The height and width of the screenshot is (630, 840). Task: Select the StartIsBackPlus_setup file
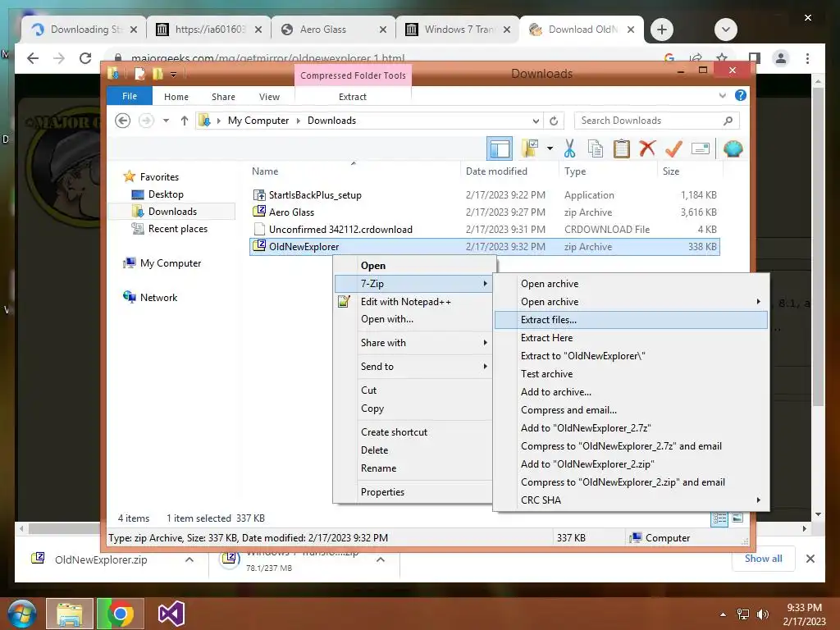pyautogui.click(x=315, y=195)
